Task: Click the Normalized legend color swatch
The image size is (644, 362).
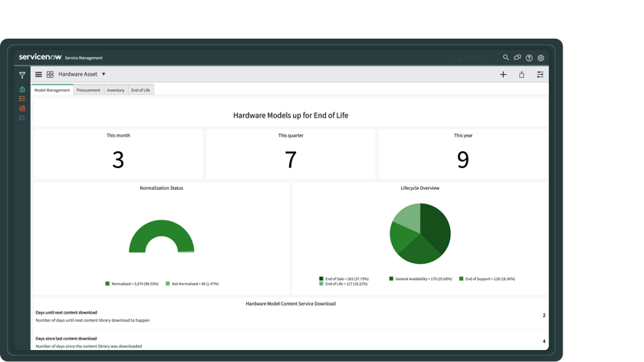Action: point(108,284)
